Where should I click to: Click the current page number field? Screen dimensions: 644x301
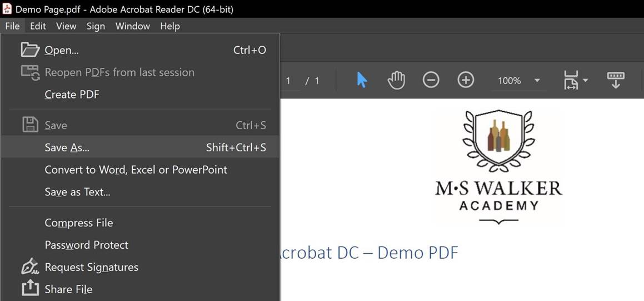pos(288,81)
